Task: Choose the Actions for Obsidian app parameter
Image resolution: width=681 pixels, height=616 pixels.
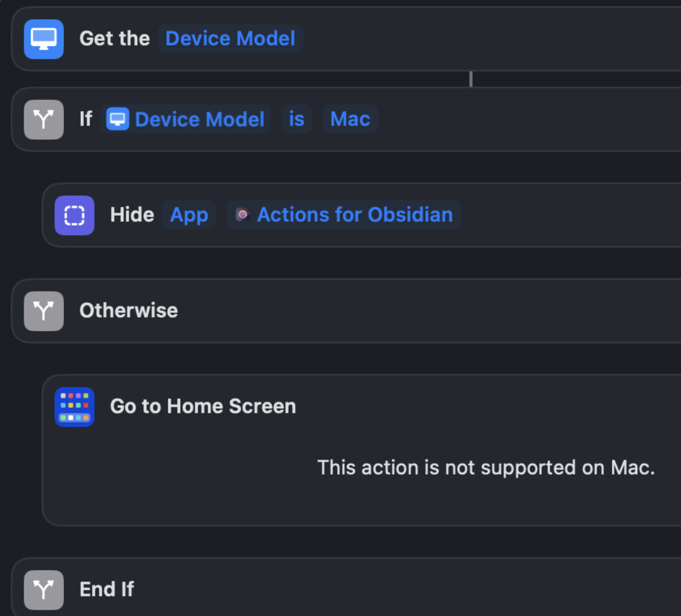Action: [355, 215]
